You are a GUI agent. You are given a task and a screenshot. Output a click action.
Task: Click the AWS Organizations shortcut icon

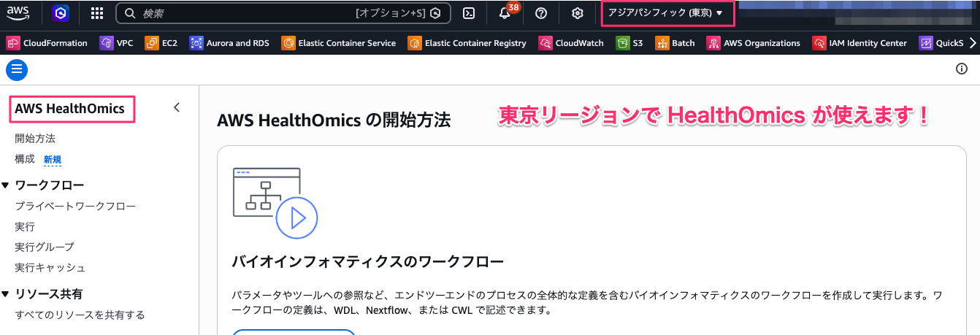[x=713, y=43]
